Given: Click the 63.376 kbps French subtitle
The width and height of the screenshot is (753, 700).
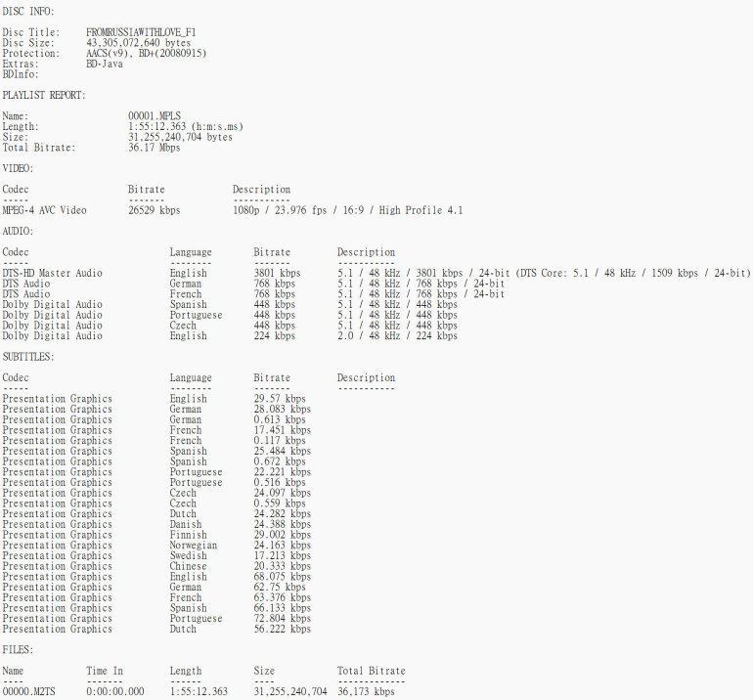Looking at the screenshot, I should (x=283, y=597).
